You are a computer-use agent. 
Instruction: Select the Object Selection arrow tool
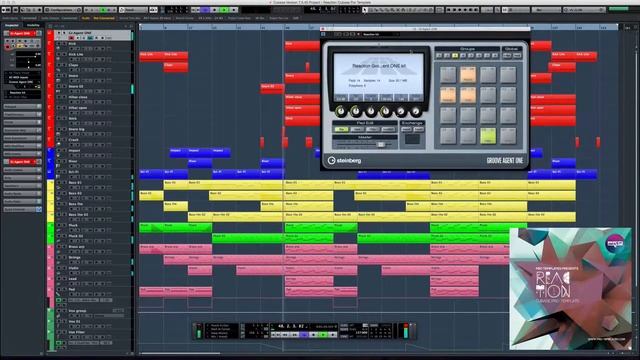coord(364,10)
